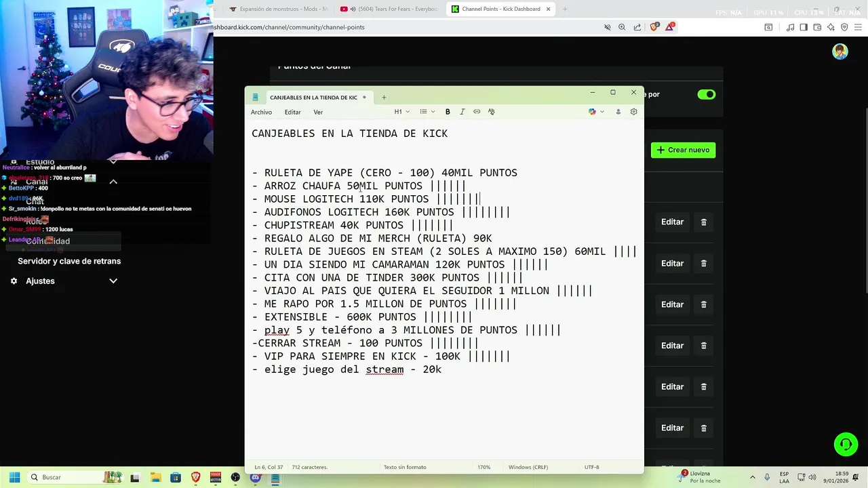Click the Crear nuevo button

pyautogui.click(x=683, y=150)
